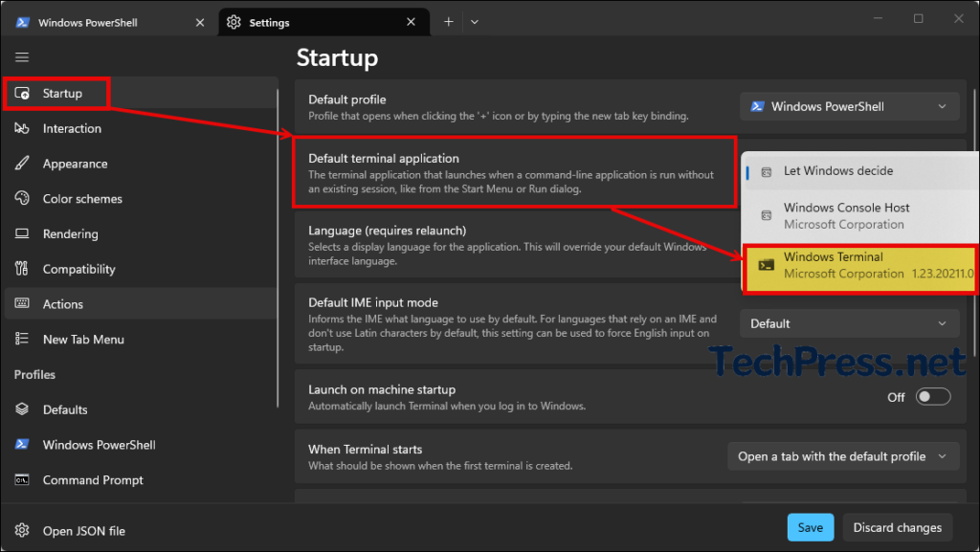Discard changes to settings
980x552 pixels.
[897, 527]
